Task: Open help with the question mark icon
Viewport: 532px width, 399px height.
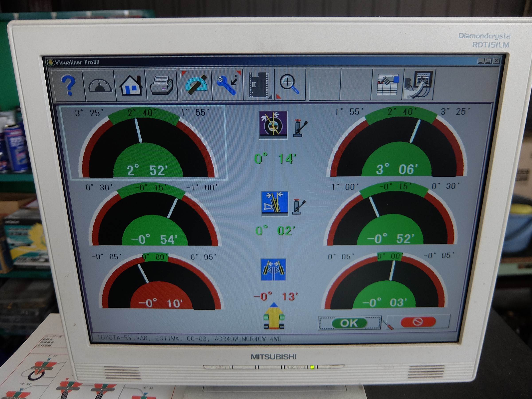Action: coord(68,85)
